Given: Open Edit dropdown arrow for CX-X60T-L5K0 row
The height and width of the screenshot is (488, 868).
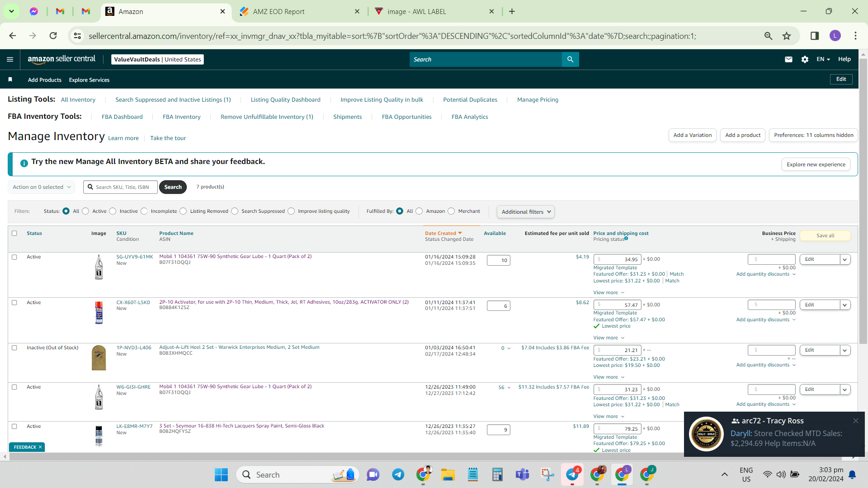Looking at the screenshot, I should (844, 305).
